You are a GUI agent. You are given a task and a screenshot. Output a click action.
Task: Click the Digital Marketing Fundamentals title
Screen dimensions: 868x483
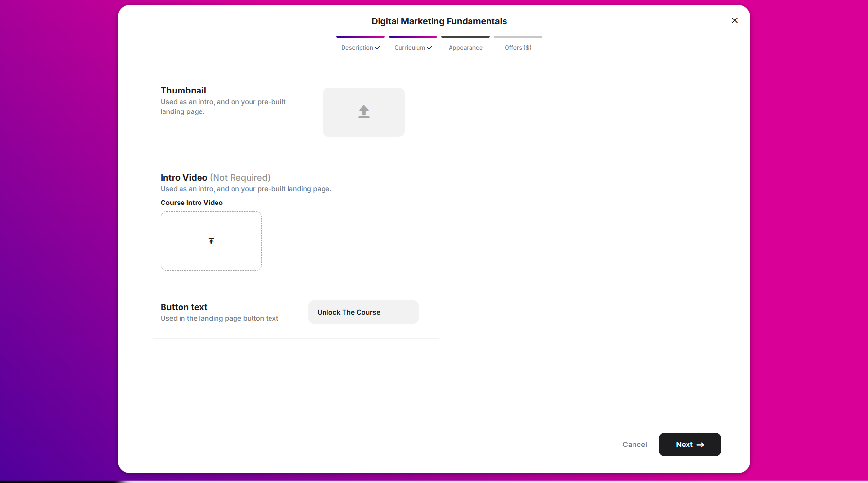click(439, 21)
